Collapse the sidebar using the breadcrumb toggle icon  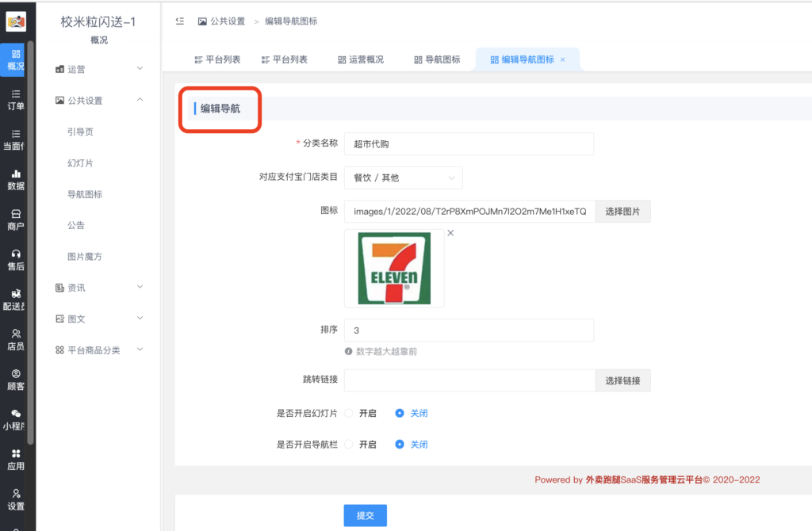(x=180, y=21)
